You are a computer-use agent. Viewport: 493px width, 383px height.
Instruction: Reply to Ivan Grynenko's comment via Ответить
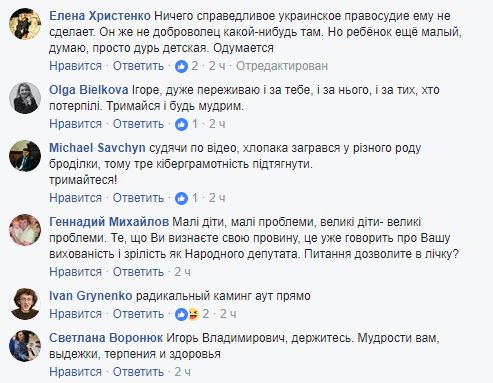click(138, 314)
